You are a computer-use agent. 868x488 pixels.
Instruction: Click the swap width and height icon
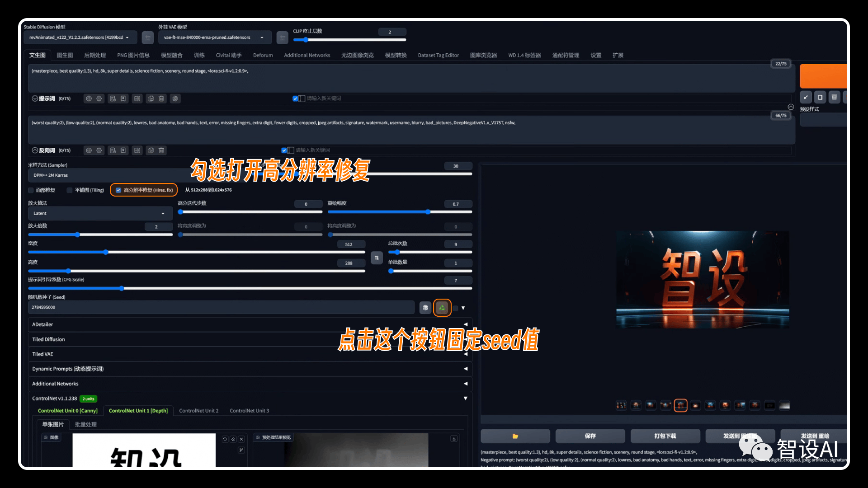(377, 258)
